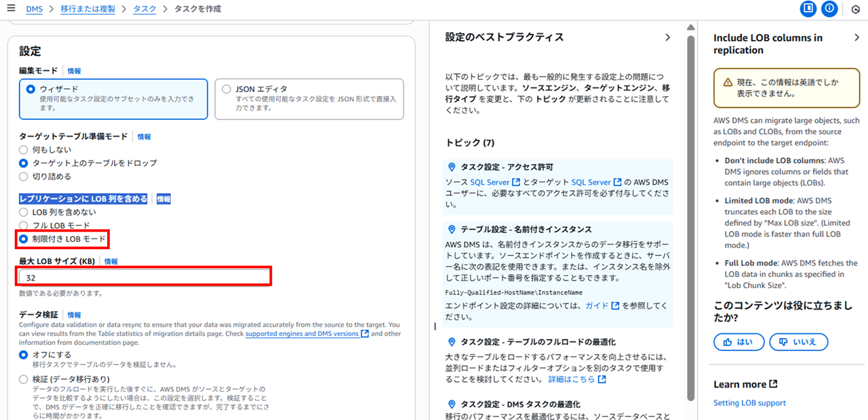The height and width of the screenshot is (420, 868).
Task: Click the warning triangle icon in English-only notice
Action: click(x=728, y=82)
